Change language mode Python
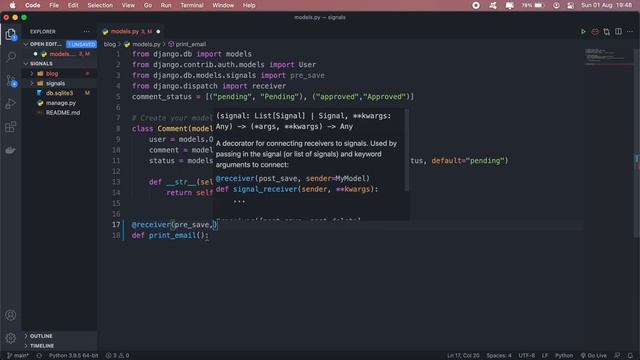The height and width of the screenshot is (360, 640). pos(564,356)
